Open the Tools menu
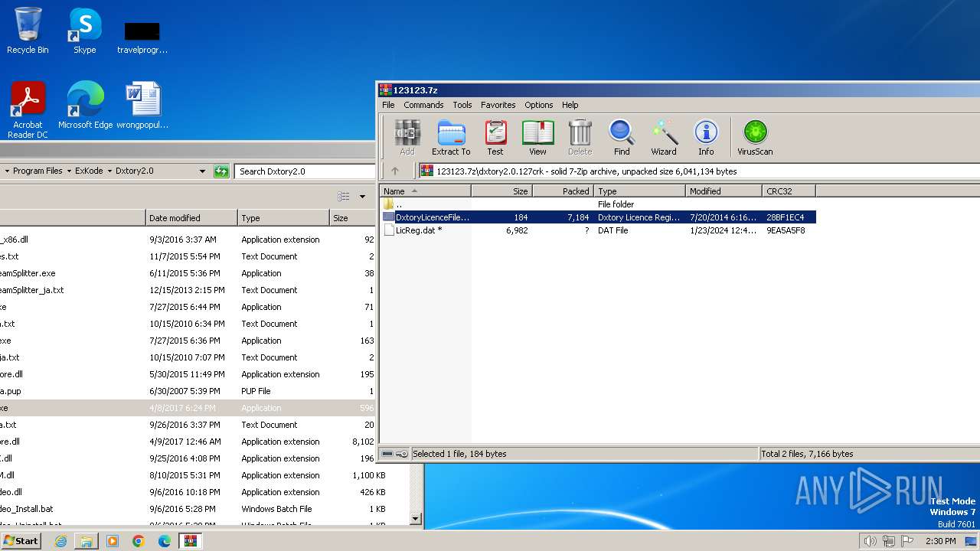 click(x=462, y=105)
